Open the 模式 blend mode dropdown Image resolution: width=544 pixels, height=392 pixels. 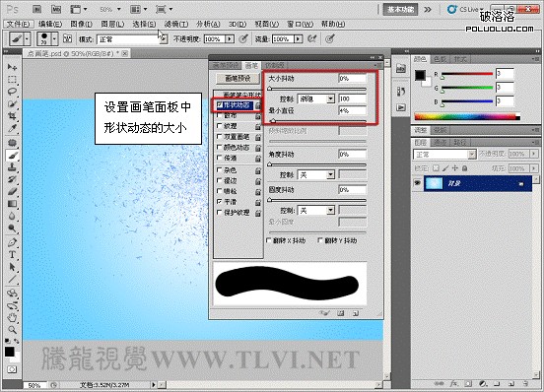132,39
